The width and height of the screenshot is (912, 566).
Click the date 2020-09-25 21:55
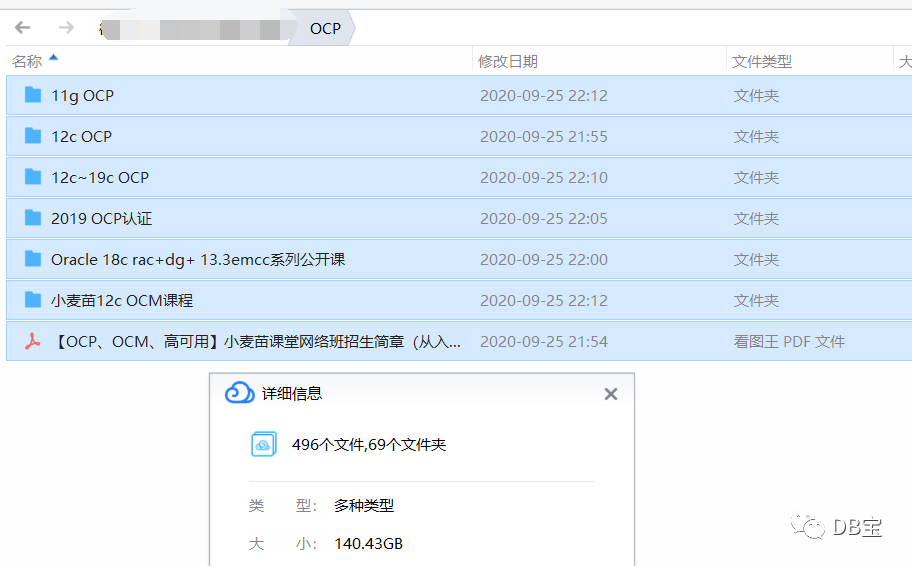[544, 137]
